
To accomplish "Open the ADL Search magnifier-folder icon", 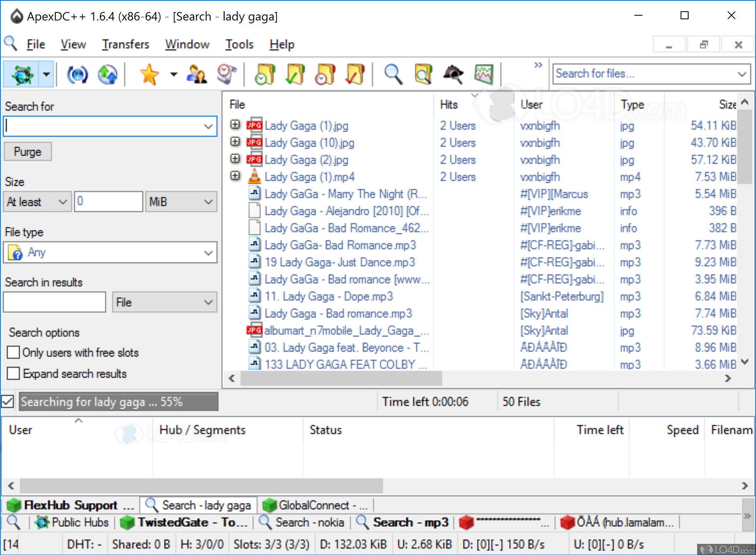I will pyautogui.click(x=423, y=74).
